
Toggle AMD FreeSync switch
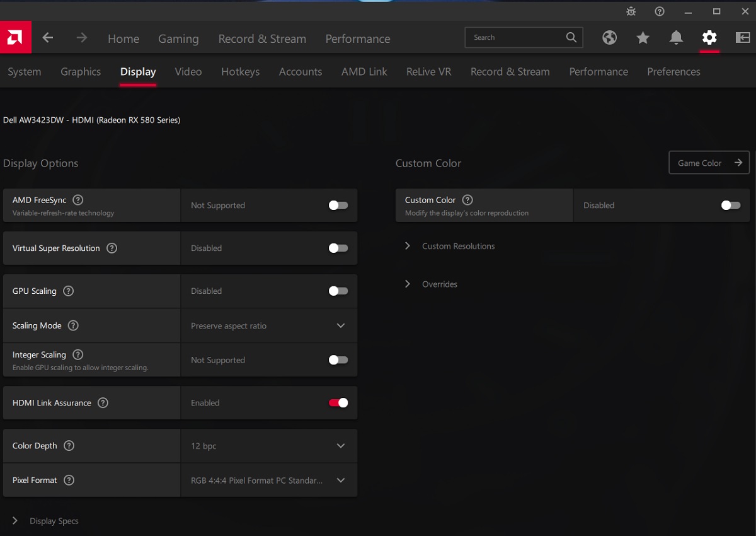[x=338, y=205]
